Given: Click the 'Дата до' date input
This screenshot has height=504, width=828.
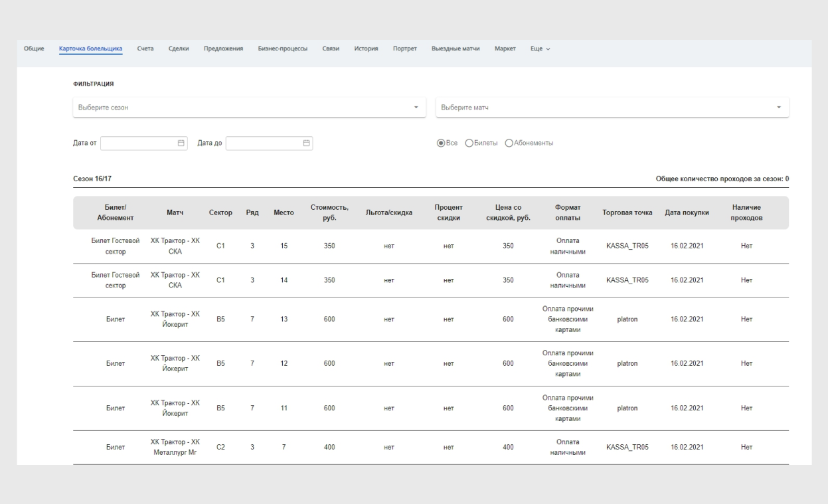Looking at the screenshot, I should coord(263,143).
